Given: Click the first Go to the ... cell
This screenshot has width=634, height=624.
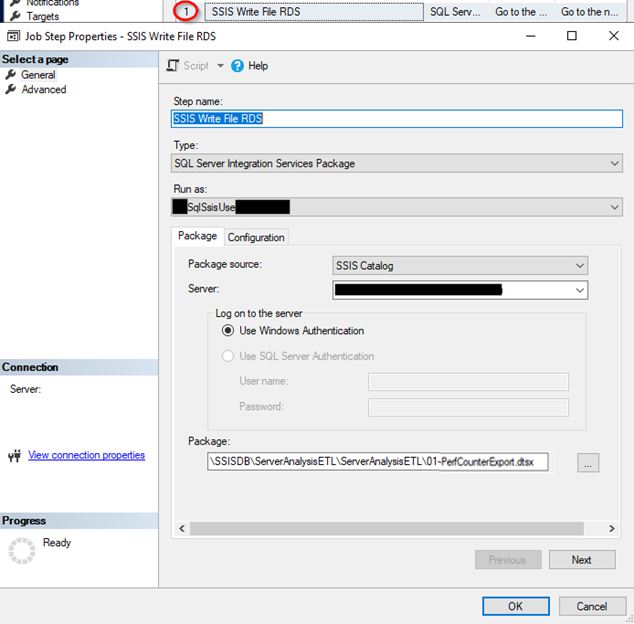Looking at the screenshot, I should coord(521,12).
